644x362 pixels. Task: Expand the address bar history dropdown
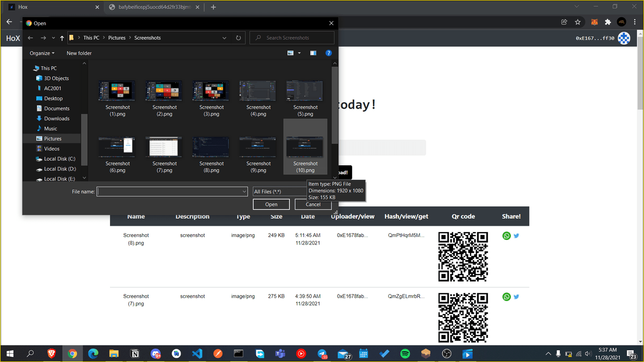[224, 38]
